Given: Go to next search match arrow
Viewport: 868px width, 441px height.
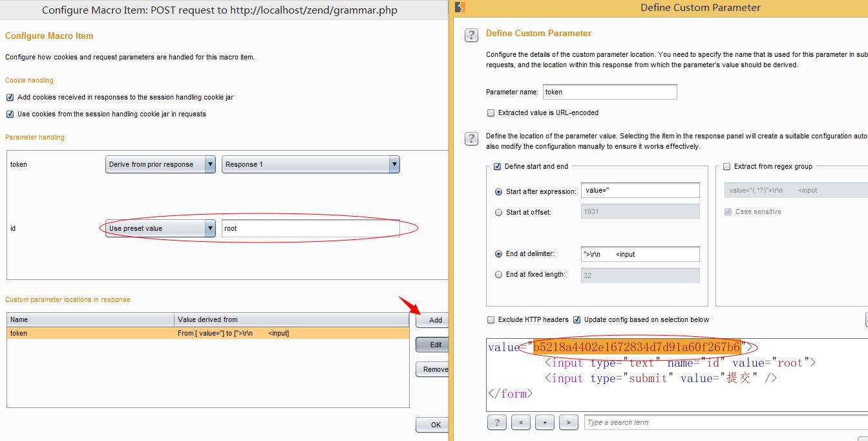Looking at the screenshot, I should [568, 422].
